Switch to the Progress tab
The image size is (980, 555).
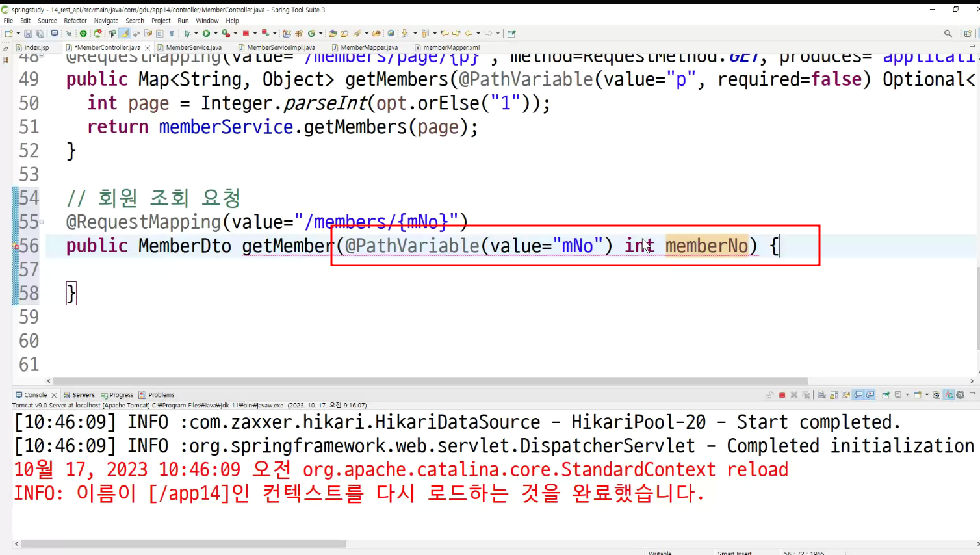pyautogui.click(x=117, y=395)
